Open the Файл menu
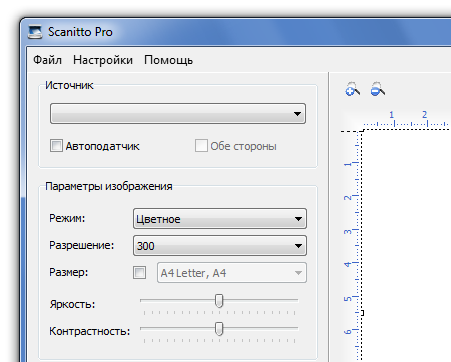The image size is (451, 362). coord(47,60)
